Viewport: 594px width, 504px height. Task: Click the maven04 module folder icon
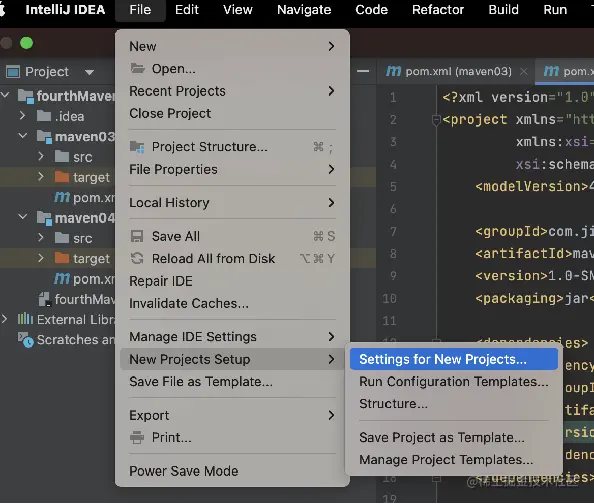(44, 218)
